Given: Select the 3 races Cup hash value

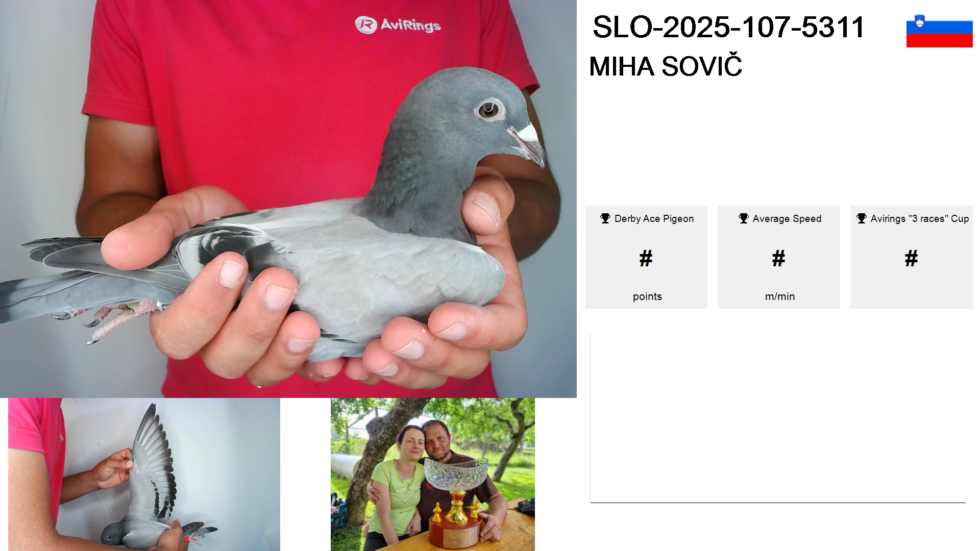Looking at the screenshot, I should [x=911, y=258].
